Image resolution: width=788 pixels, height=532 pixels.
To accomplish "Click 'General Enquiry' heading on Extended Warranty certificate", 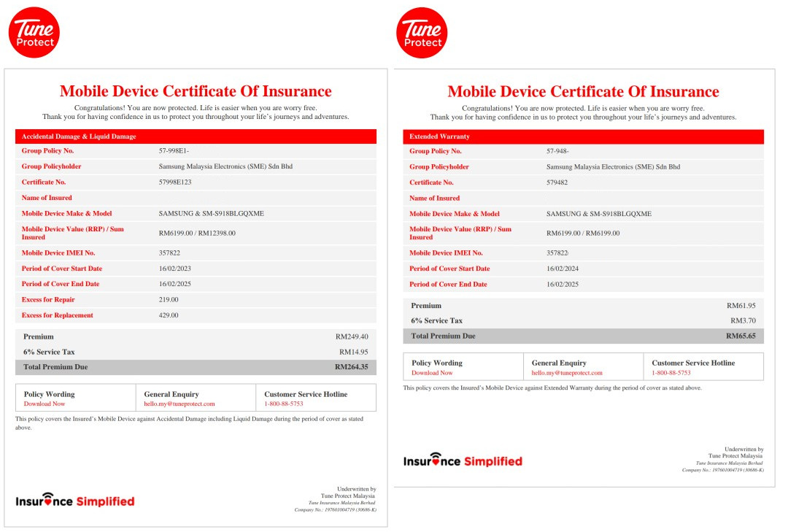I will [x=559, y=363].
